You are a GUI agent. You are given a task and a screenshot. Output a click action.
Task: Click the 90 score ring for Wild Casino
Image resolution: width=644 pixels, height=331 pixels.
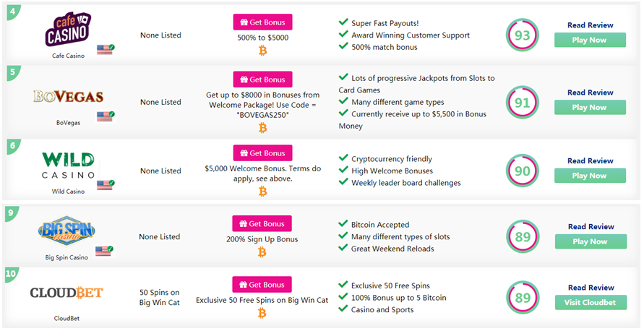coord(523,171)
